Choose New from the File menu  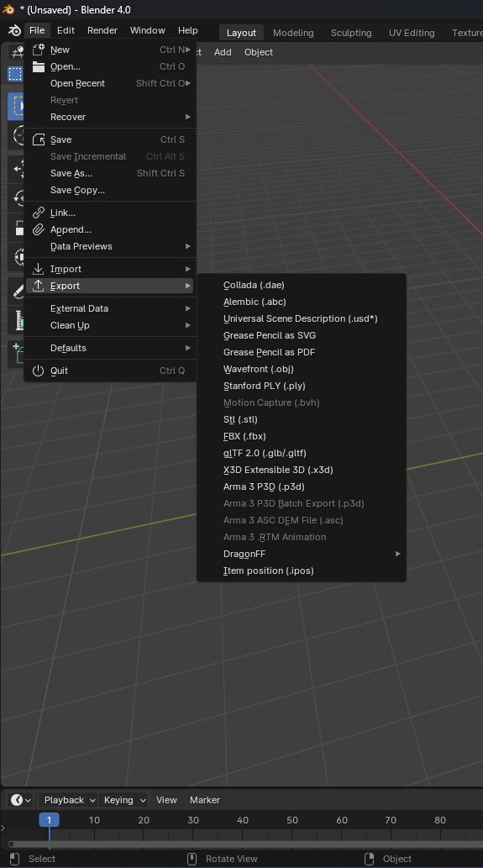[x=111, y=50]
